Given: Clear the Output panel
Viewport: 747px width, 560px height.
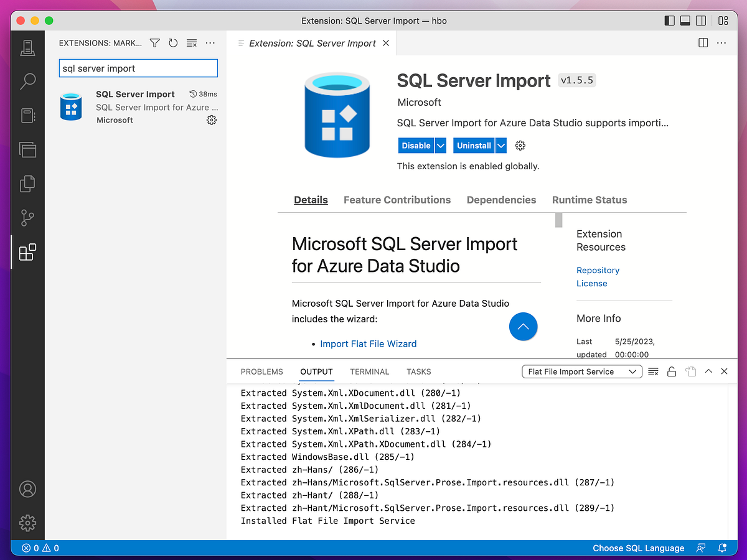Looking at the screenshot, I should click(x=653, y=371).
